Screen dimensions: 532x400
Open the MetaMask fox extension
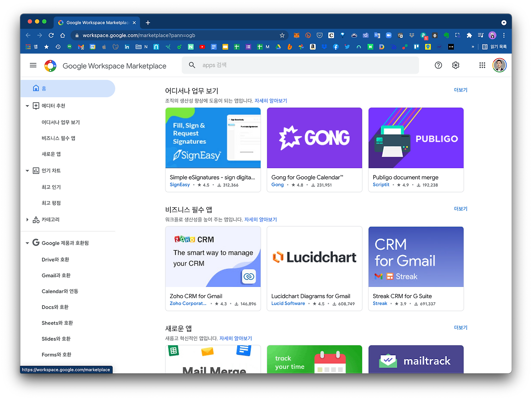click(296, 35)
